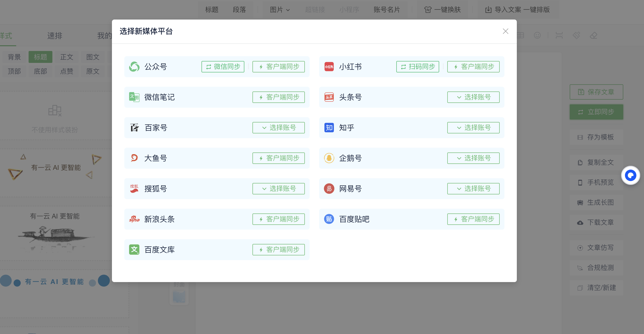The width and height of the screenshot is (644, 334).
Task: Open 选择账号 dropdown for 搜狐号
Action: tap(278, 188)
